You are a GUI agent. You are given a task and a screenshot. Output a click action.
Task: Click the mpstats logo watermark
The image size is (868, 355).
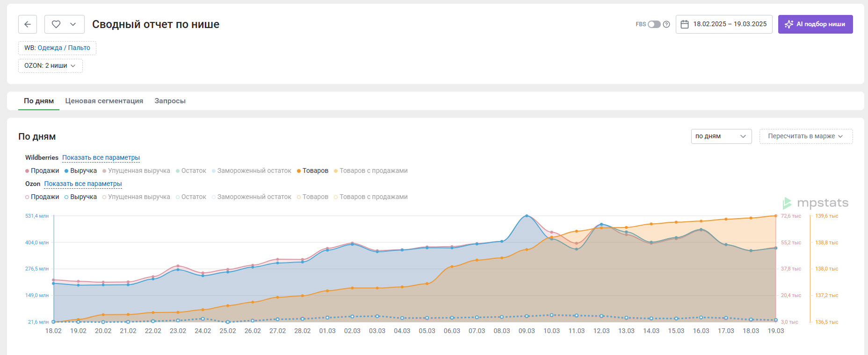pyautogui.click(x=816, y=203)
